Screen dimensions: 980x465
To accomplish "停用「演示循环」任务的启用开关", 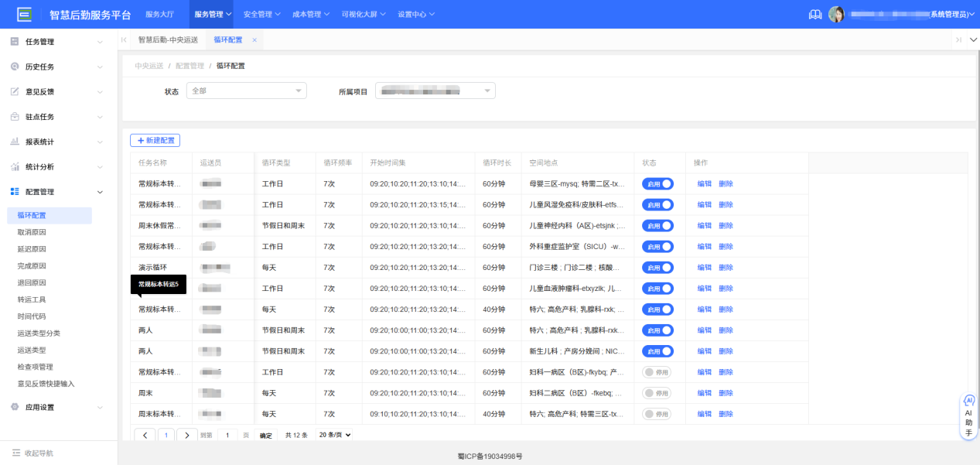I will pos(658,267).
